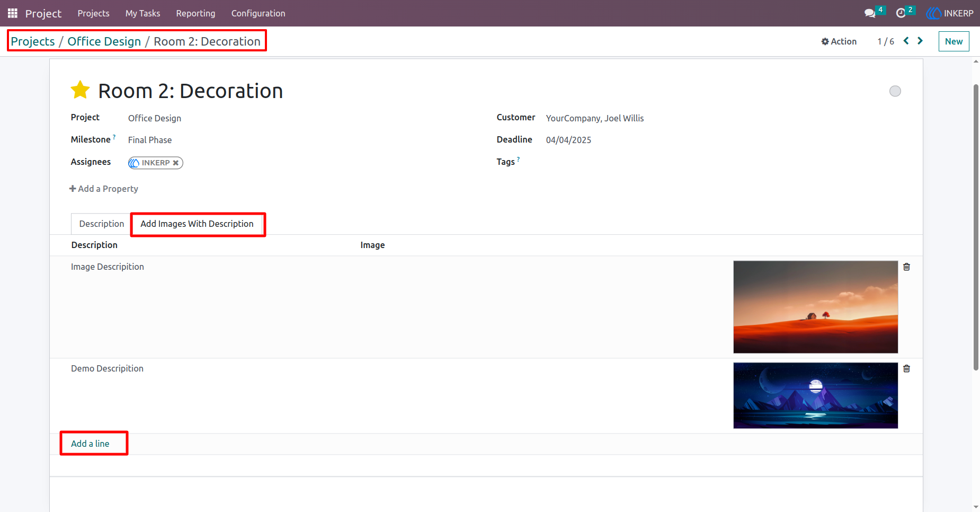The width and height of the screenshot is (980, 512).
Task: Edit the task title Room 2: Decoration
Action: click(x=191, y=91)
